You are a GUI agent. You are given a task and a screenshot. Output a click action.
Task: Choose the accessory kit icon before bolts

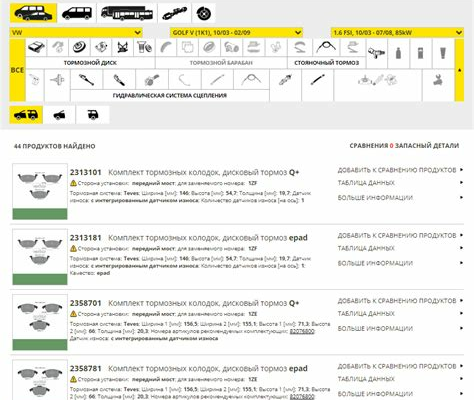[x=123, y=47]
